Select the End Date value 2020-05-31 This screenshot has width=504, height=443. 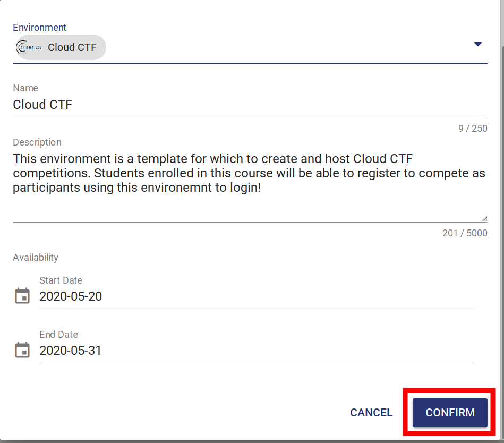[x=71, y=351]
